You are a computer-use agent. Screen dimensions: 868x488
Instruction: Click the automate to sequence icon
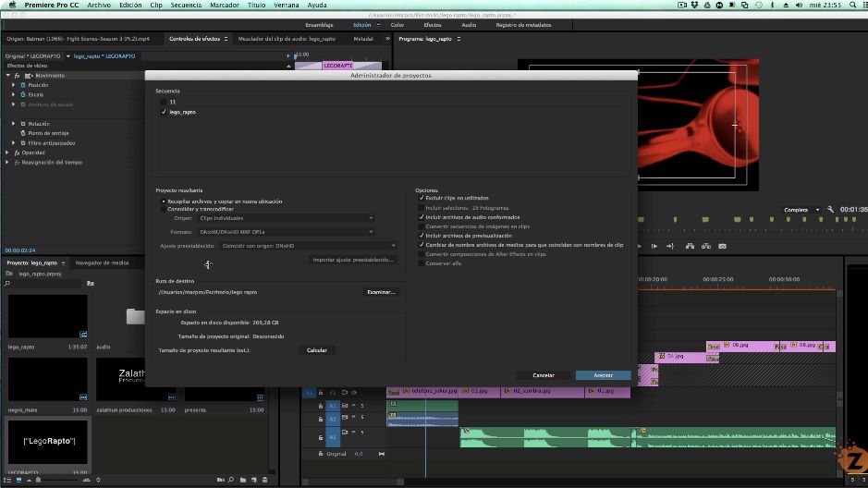coord(220,480)
